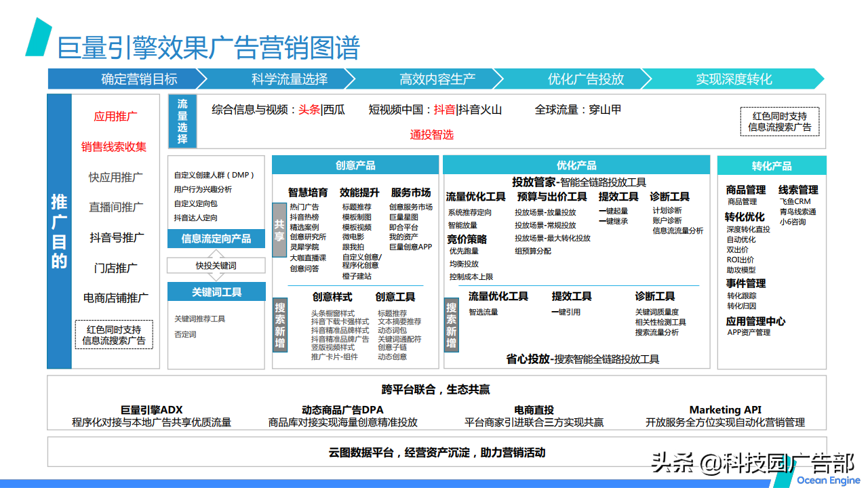Click the 快应用推广 goal
Image resolution: width=868 pixels, height=488 pixels.
click(116, 177)
